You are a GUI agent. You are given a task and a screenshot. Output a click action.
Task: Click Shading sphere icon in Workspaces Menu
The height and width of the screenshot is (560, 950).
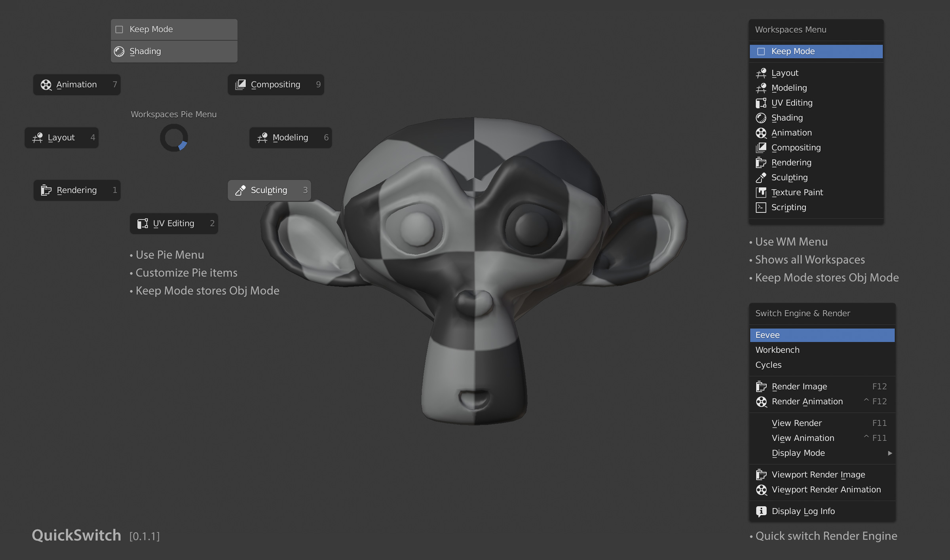point(761,118)
